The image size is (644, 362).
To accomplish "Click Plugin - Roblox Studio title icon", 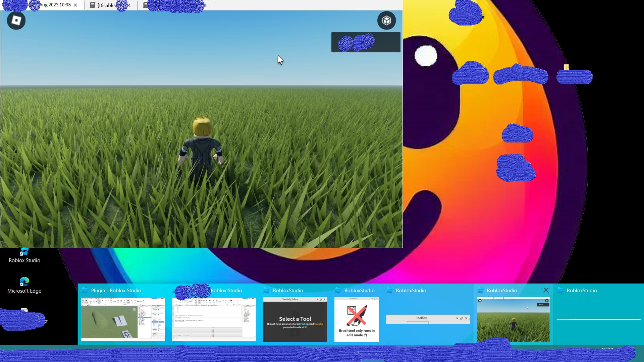I will (85, 290).
